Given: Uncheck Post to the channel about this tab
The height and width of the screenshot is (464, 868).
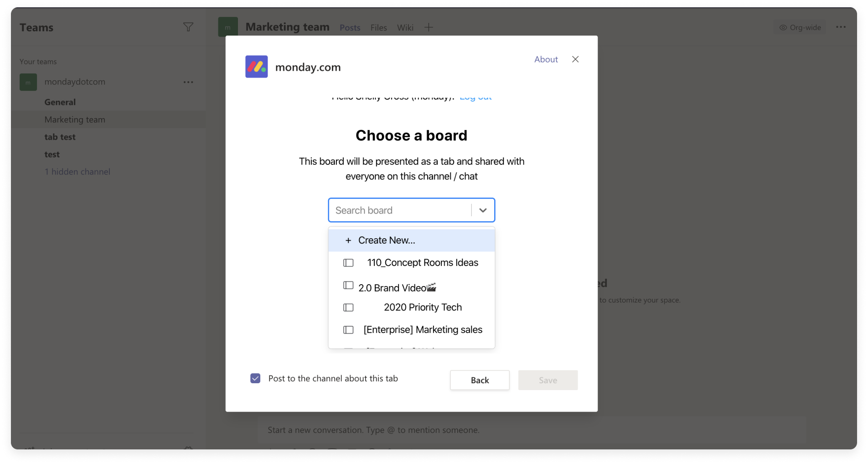Looking at the screenshot, I should [x=256, y=378].
